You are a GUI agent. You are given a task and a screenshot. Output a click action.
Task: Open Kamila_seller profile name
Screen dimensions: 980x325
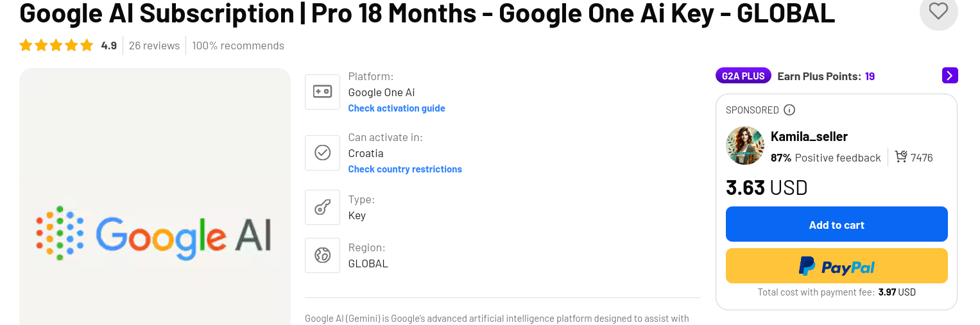point(809,137)
